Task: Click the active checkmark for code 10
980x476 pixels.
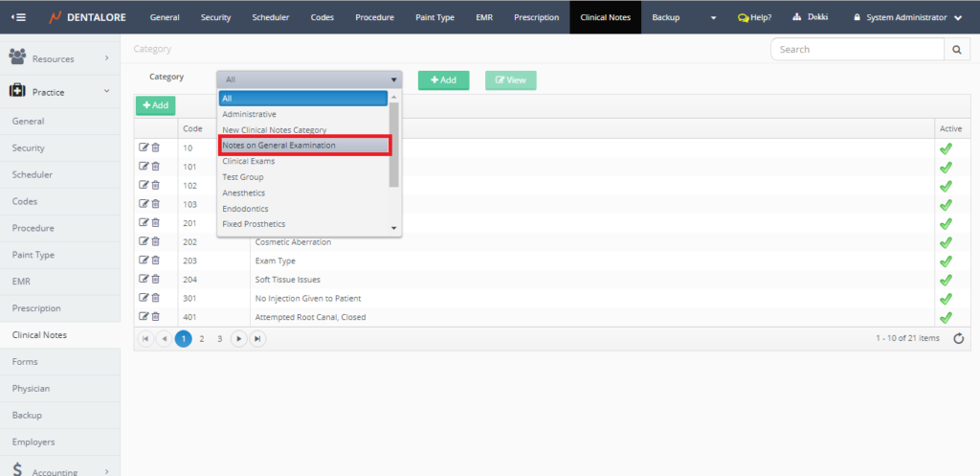Action: pos(946,148)
